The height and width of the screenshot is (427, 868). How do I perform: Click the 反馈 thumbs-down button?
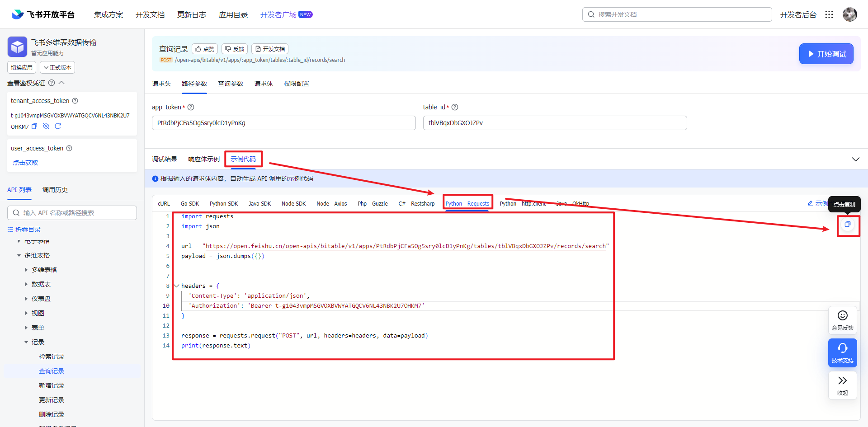point(235,49)
